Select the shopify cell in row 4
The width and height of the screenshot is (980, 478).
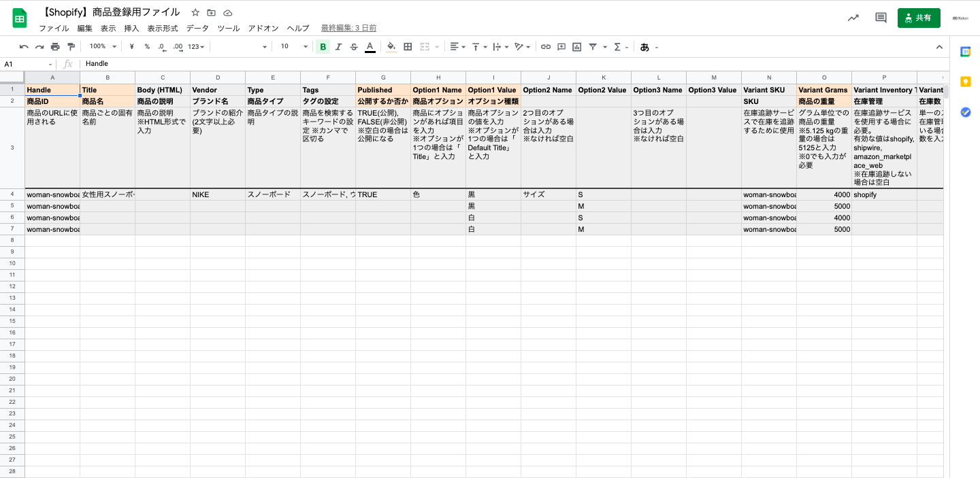click(x=884, y=194)
